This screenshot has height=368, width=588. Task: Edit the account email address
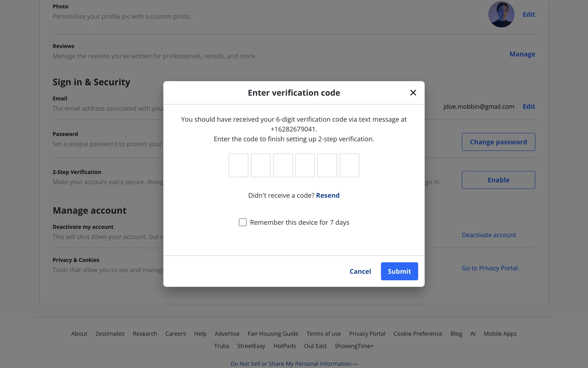[x=529, y=106]
